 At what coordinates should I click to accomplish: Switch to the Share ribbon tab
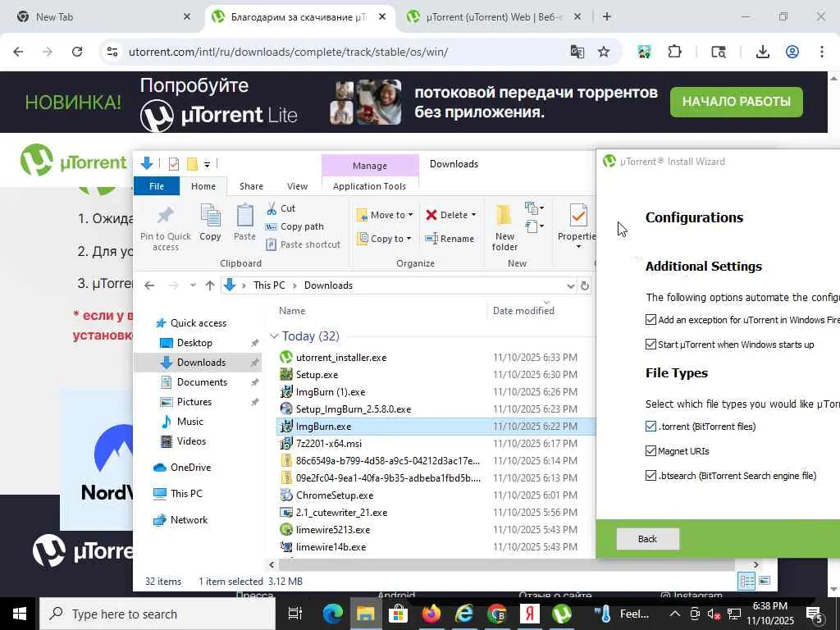pyautogui.click(x=251, y=186)
